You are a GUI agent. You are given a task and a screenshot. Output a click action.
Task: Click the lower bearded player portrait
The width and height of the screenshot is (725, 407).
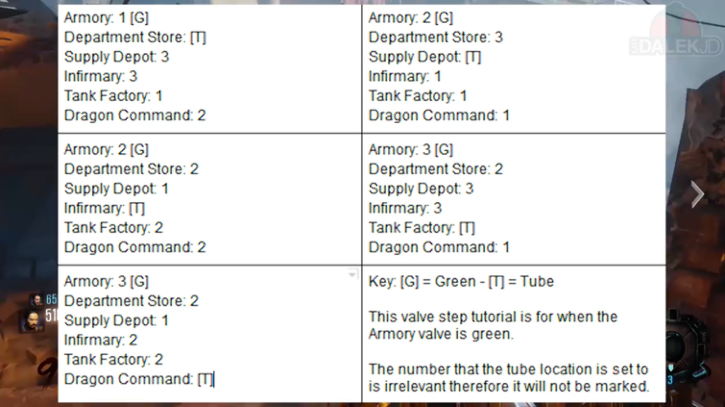31,320
